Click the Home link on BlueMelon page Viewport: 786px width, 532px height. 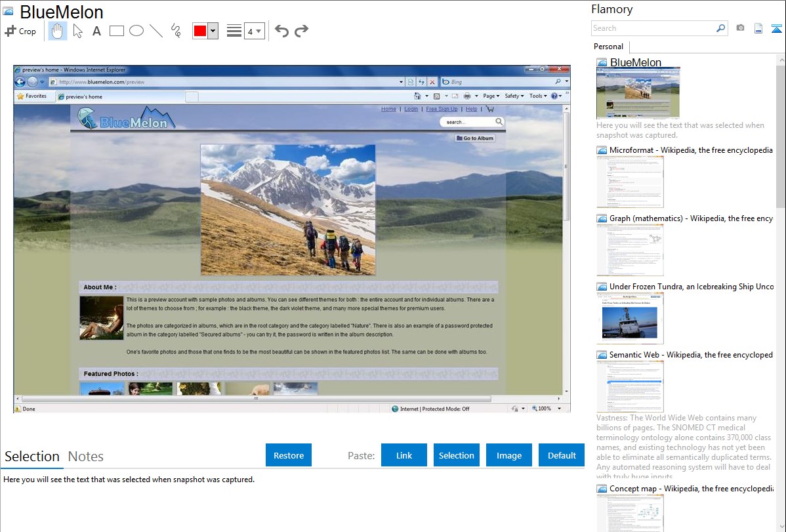pyautogui.click(x=388, y=109)
